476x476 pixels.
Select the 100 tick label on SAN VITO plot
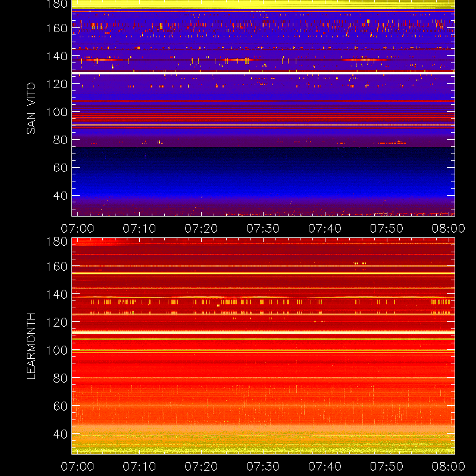(57, 112)
